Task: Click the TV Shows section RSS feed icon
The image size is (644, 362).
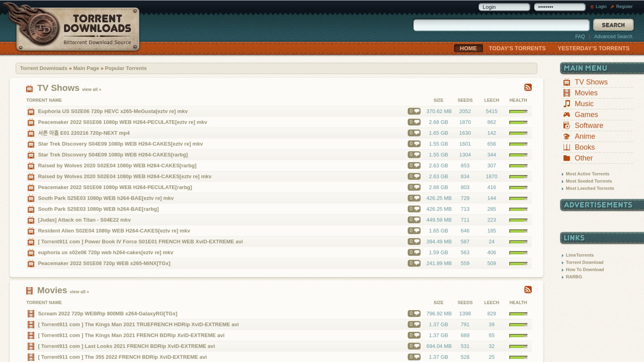Action: tap(528, 87)
